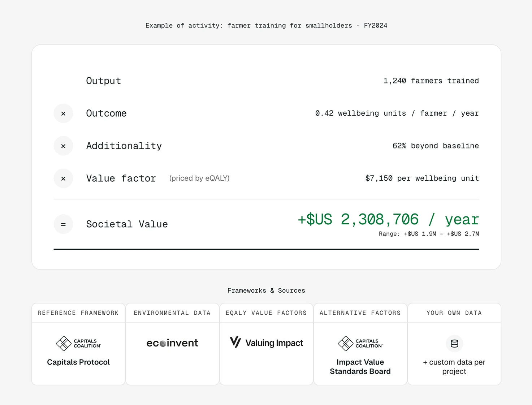The image size is (532, 405).
Task: Click the multiply icon beside Additionality
Action: 63,146
